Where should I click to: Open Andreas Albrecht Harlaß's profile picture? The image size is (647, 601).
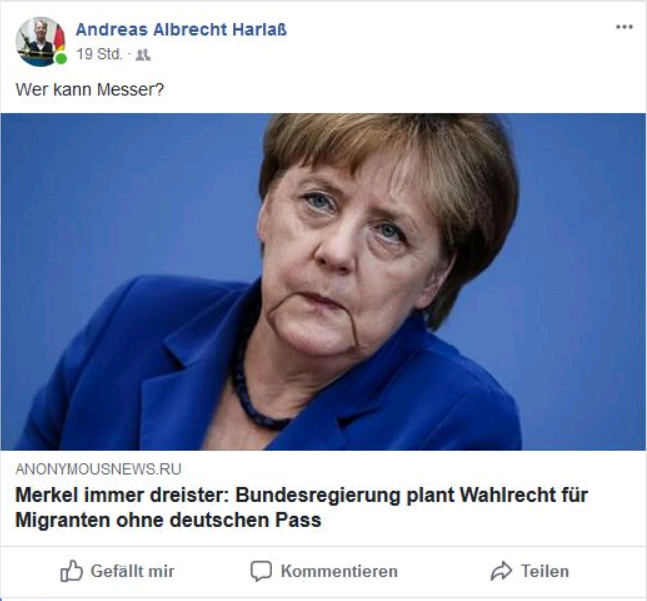[40, 41]
